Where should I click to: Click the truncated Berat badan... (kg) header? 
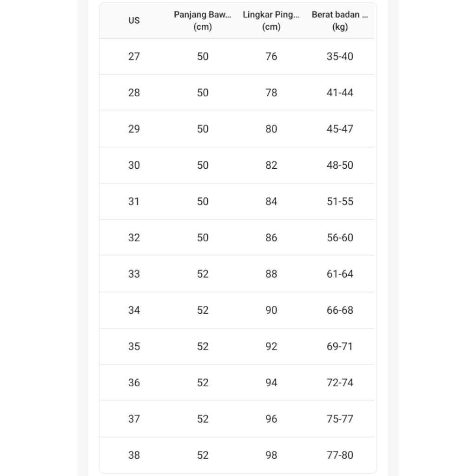point(340,20)
